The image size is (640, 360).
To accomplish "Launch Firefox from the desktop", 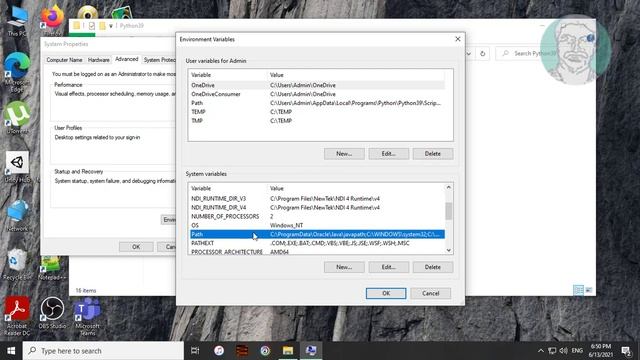I will point(53,20).
